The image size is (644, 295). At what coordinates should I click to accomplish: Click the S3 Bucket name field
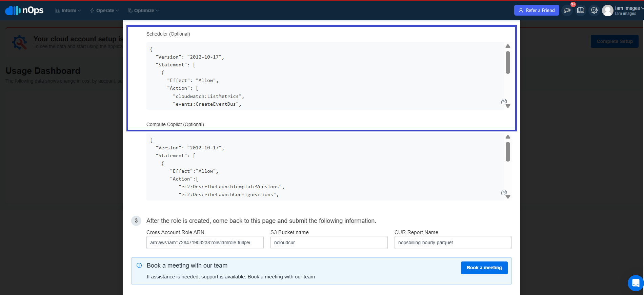[x=329, y=243]
